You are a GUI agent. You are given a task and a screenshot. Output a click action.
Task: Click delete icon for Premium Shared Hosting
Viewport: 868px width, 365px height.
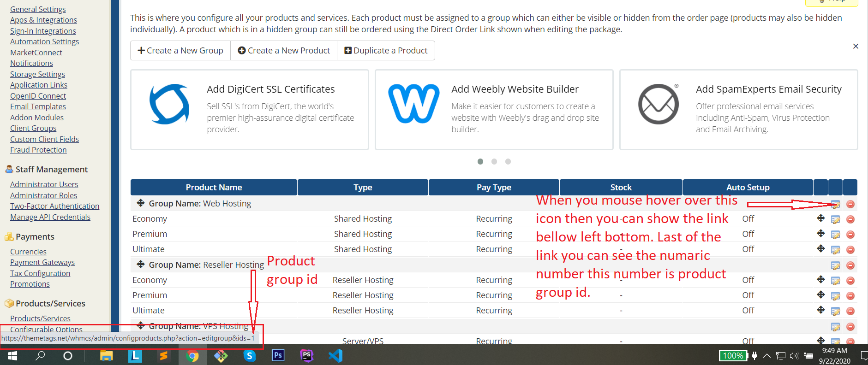[x=850, y=235]
